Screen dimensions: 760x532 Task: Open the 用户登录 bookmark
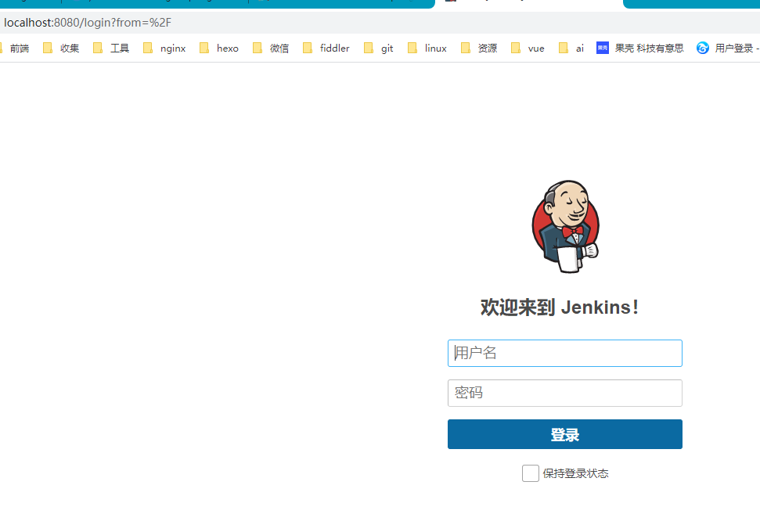pos(728,48)
